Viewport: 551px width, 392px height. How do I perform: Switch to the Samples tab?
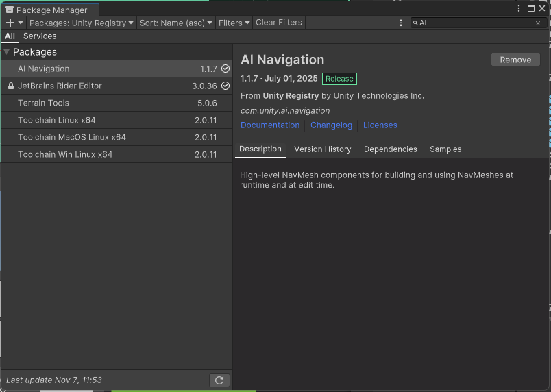(445, 149)
